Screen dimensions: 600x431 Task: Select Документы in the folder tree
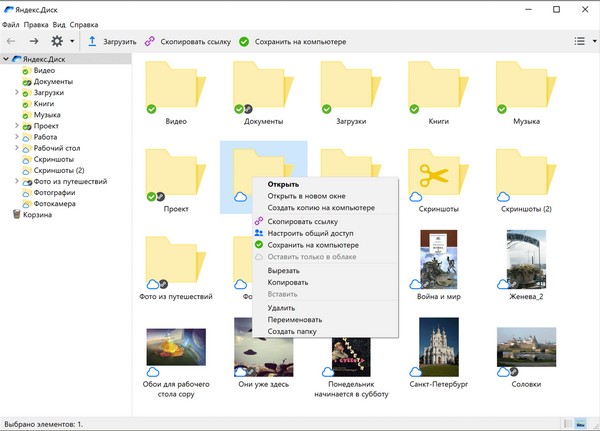click(53, 82)
